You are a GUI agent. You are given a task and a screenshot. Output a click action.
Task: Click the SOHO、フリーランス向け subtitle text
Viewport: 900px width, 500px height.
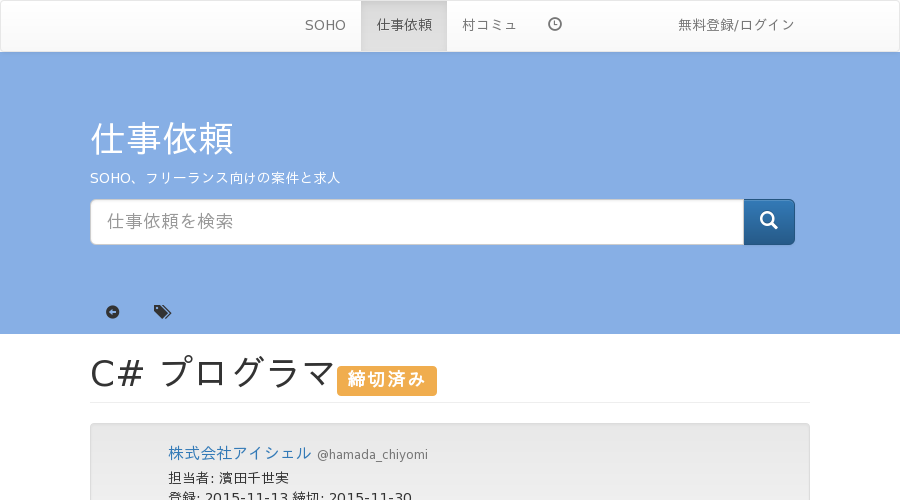click(x=215, y=178)
